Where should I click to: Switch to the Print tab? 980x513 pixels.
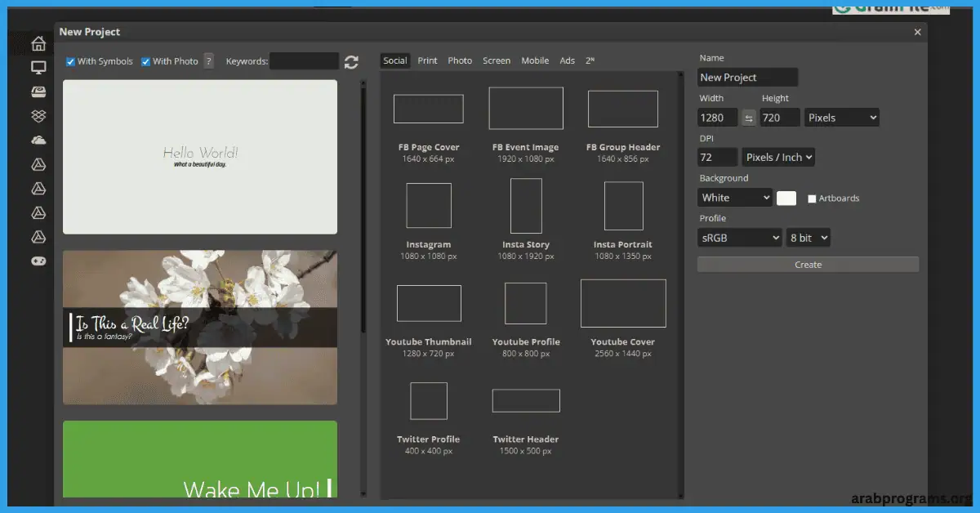[428, 60]
